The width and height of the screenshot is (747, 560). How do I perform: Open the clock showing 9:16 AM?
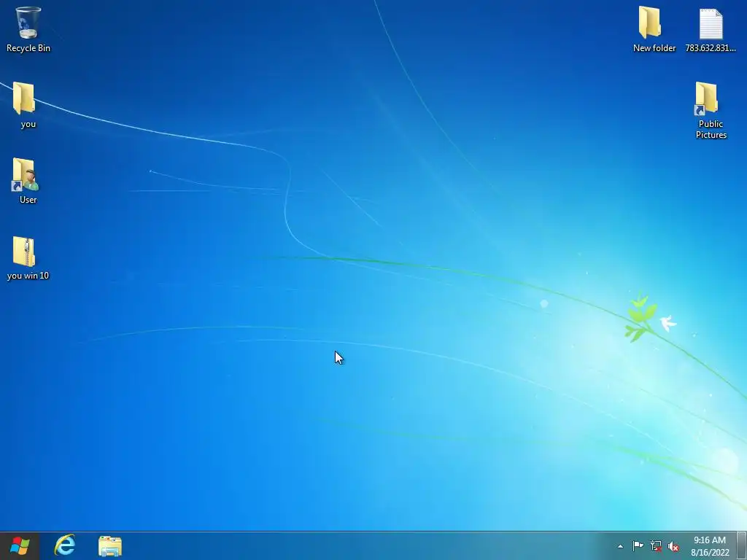(710, 545)
